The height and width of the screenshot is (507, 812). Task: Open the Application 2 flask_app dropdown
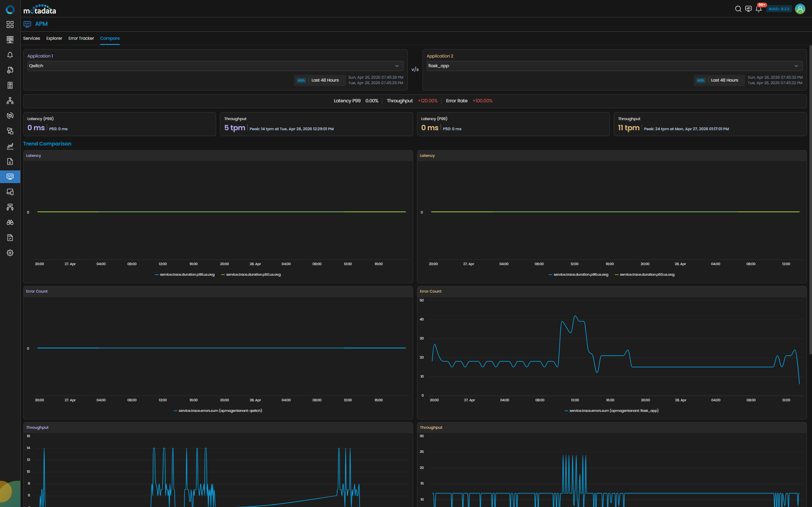pyautogui.click(x=614, y=66)
